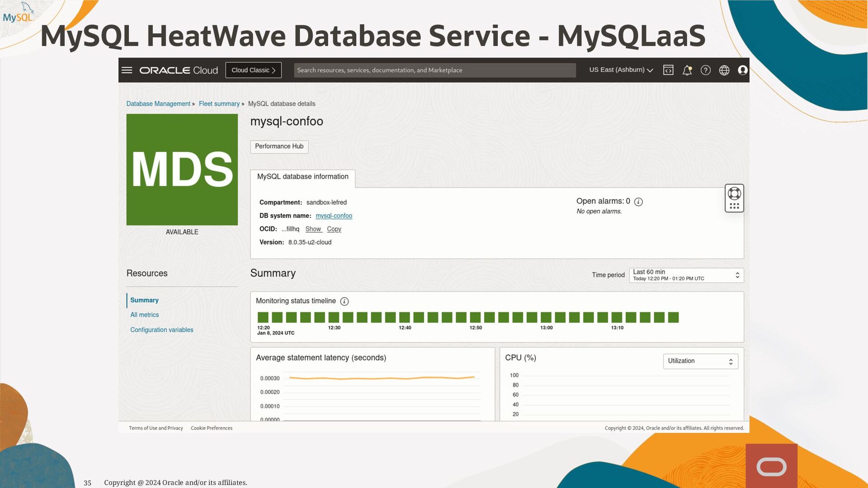Open Cookie Preferences link
The width and height of the screenshot is (868, 488).
[x=212, y=428]
